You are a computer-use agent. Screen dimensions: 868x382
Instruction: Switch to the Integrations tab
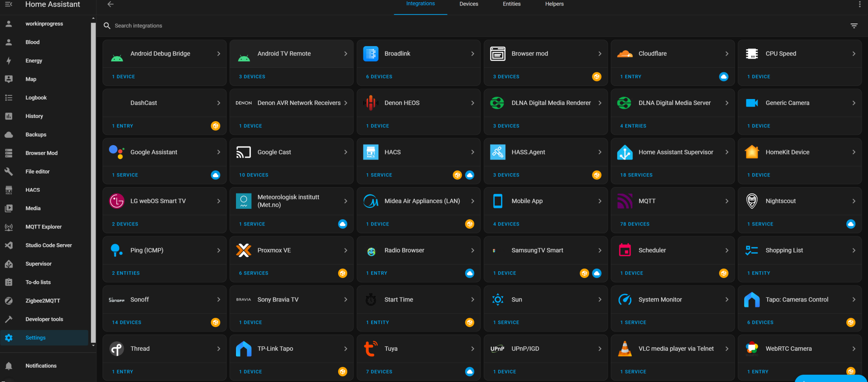tap(420, 4)
